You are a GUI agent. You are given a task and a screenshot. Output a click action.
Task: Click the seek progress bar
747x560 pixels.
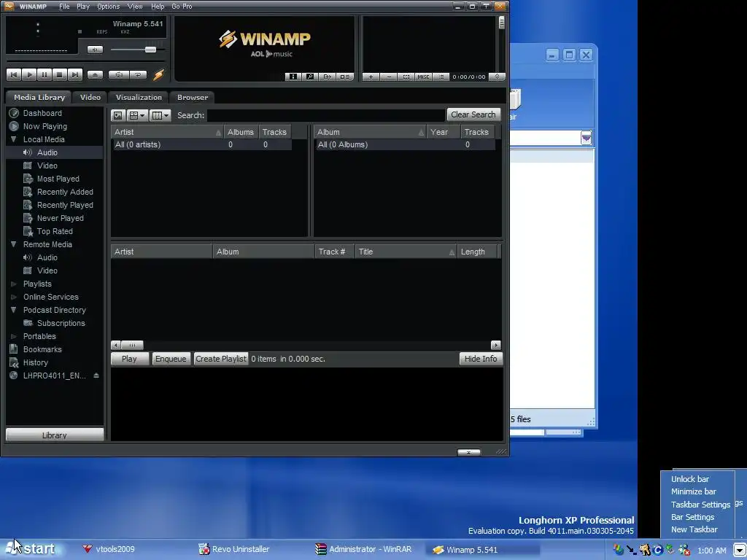[86, 61]
